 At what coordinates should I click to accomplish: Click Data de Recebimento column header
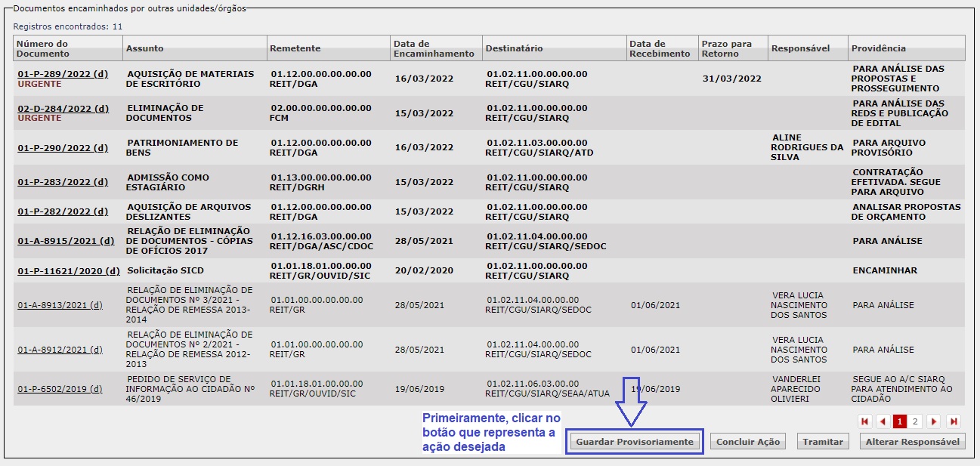[x=662, y=48]
